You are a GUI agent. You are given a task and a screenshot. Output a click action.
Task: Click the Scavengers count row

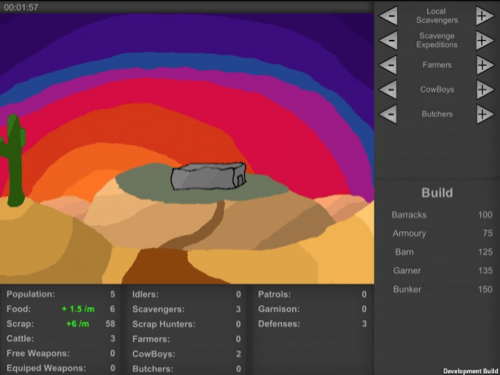[187, 309]
